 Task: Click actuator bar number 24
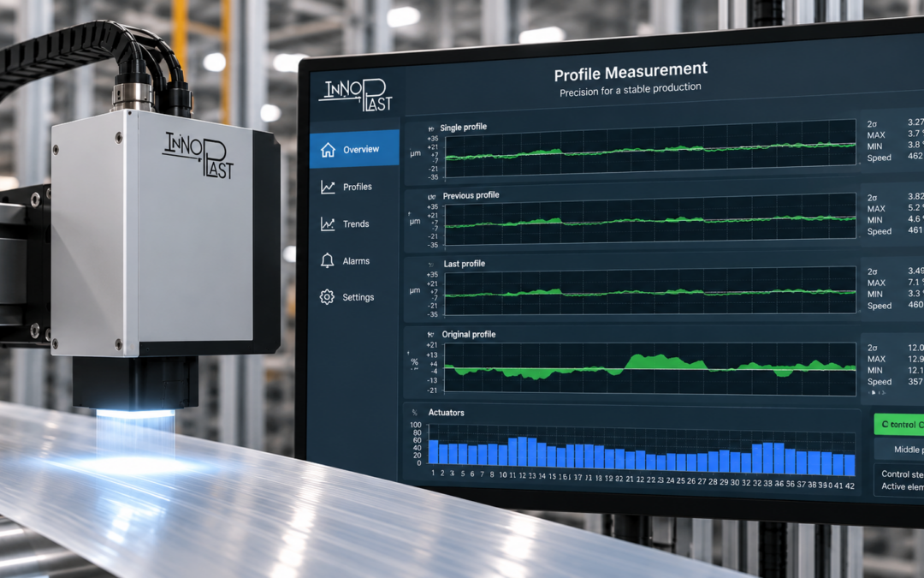[x=672, y=462]
